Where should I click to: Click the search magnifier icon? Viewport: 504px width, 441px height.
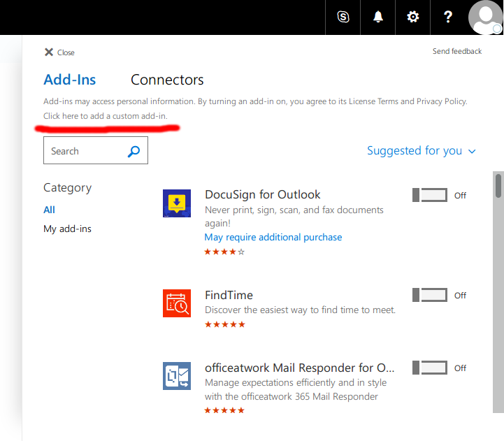point(134,151)
